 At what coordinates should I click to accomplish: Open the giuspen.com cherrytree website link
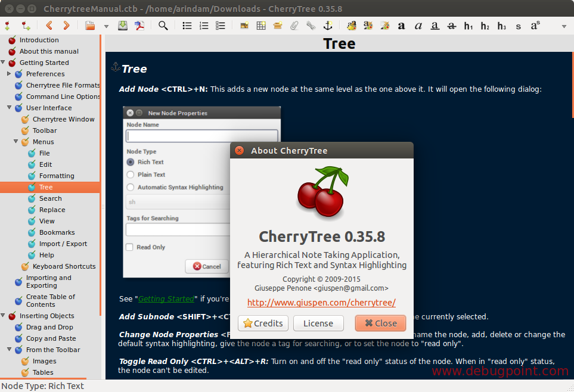[x=321, y=303]
